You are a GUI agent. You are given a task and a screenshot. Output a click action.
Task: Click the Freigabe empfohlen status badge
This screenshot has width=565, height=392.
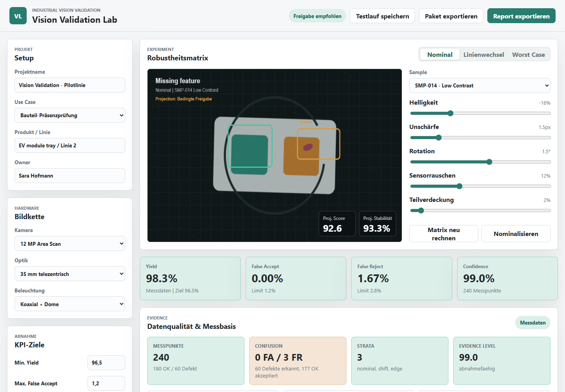tap(317, 16)
